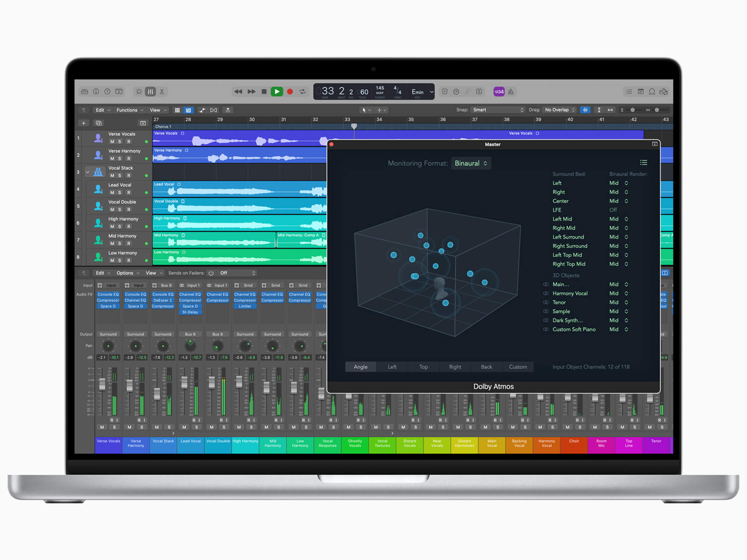This screenshot has height=560, width=747.
Task: Open the Monitoring Format Binaural dropdown
Action: point(471,163)
